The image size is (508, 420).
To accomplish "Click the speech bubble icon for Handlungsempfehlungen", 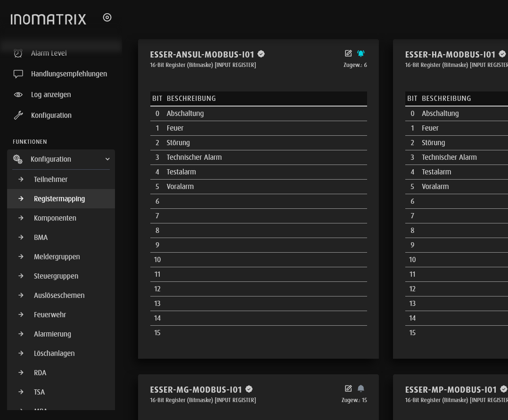I will tap(18, 74).
